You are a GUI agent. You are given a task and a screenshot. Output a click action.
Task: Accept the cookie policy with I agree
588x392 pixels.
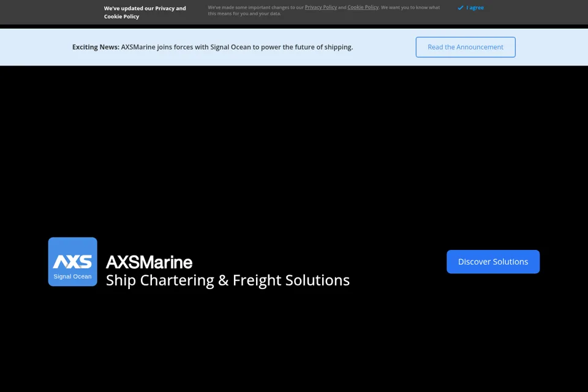(471, 7)
